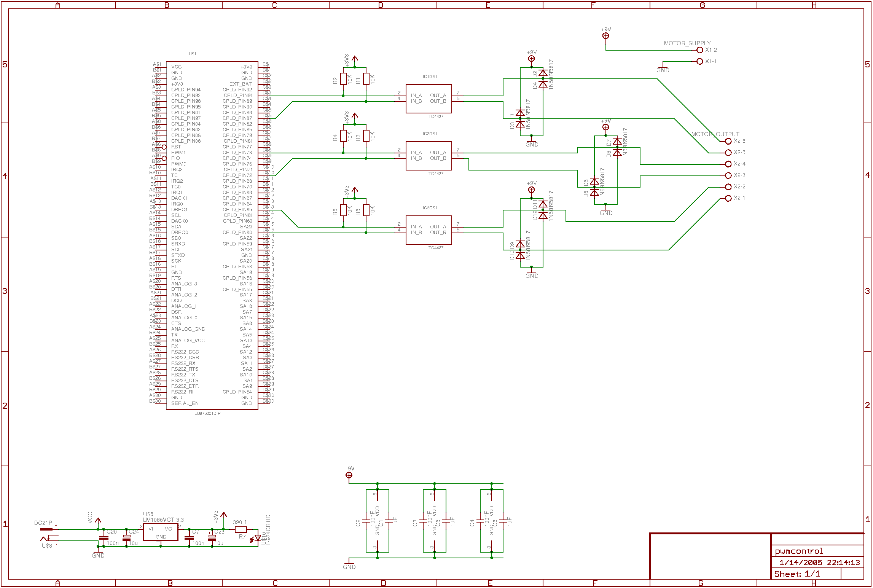The width and height of the screenshot is (873, 588).
Task: Select the IC2G$1 TC4427 driver symbol
Action: [429, 156]
